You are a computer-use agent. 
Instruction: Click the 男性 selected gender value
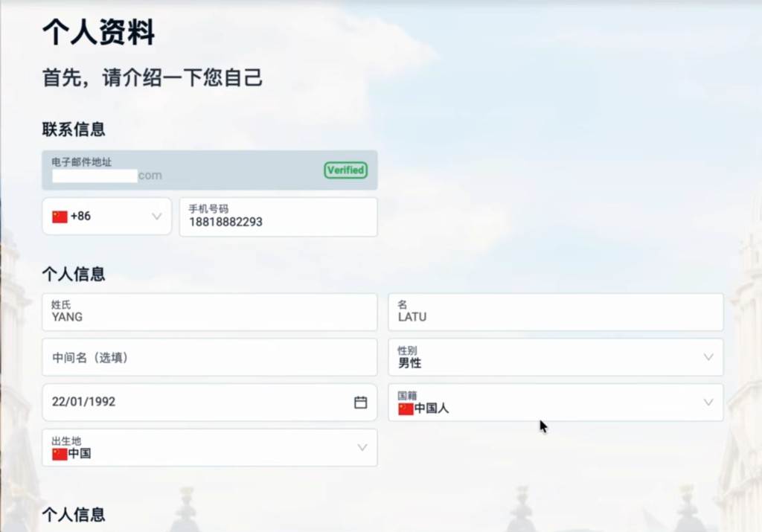pos(410,363)
